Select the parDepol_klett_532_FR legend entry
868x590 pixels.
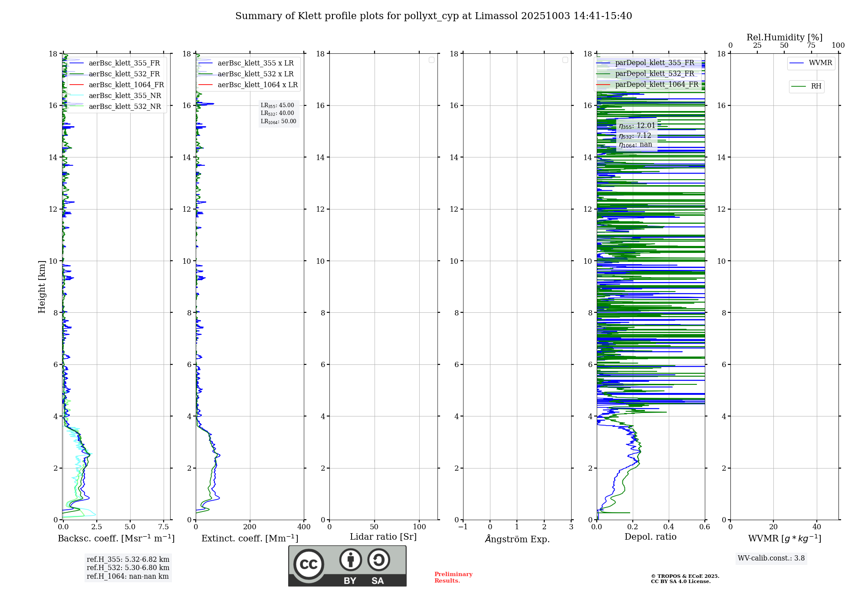(654, 74)
